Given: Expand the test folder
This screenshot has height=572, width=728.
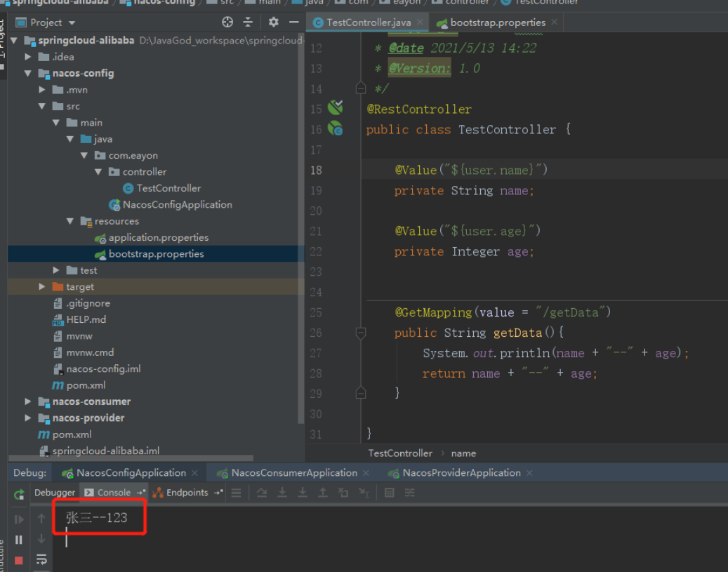Looking at the screenshot, I should coord(56,270).
